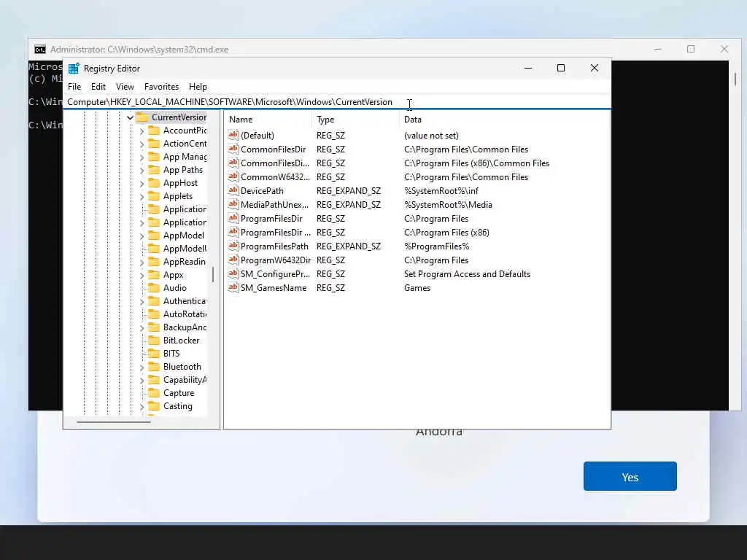Click the cmd window vertical scrollbar
747x560 pixels.
tap(735, 79)
